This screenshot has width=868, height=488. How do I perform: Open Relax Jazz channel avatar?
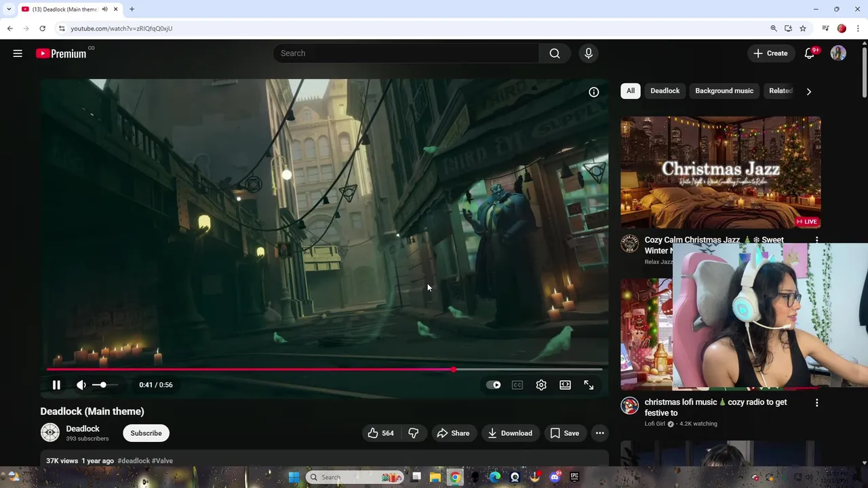click(x=630, y=244)
